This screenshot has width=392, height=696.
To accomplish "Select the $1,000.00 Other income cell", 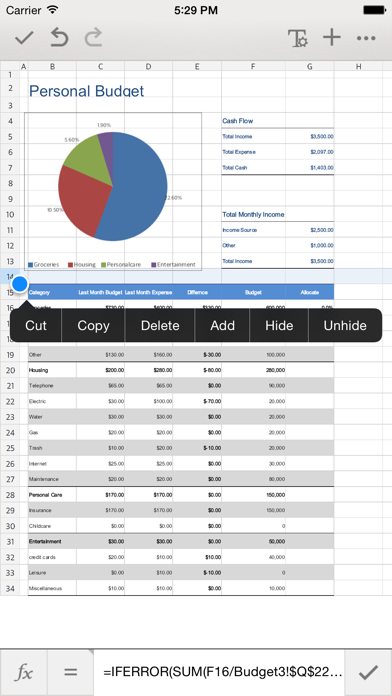I will pyautogui.click(x=322, y=245).
